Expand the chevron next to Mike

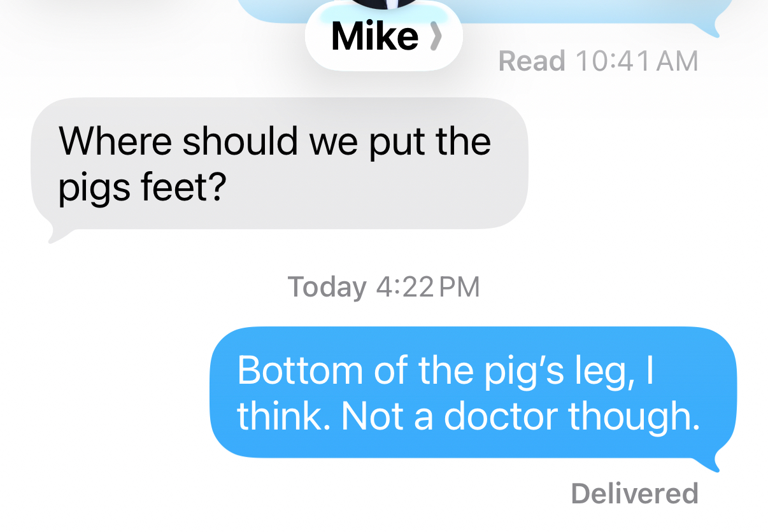click(x=435, y=38)
